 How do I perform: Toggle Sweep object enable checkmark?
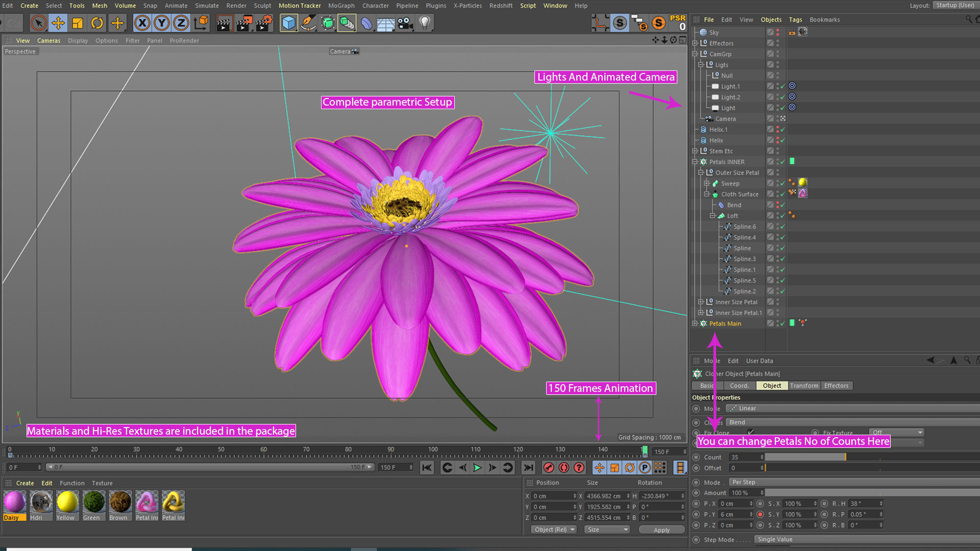pyautogui.click(x=782, y=184)
